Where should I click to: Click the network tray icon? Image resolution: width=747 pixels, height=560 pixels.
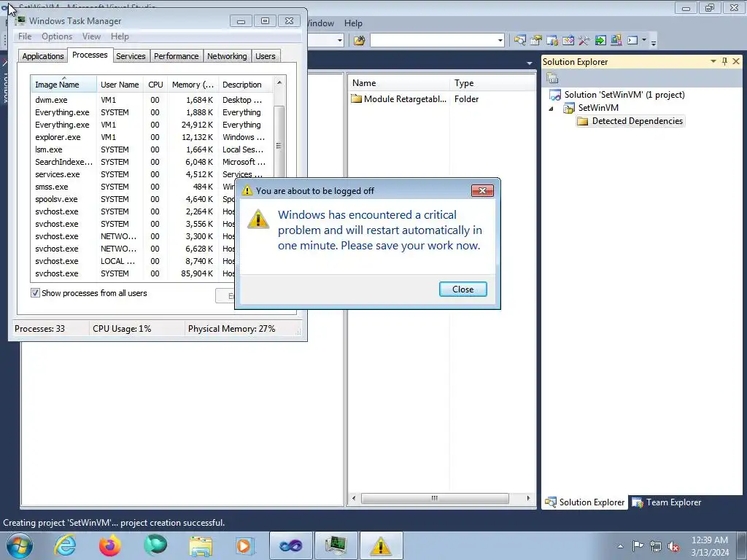[x=656, y=546]
